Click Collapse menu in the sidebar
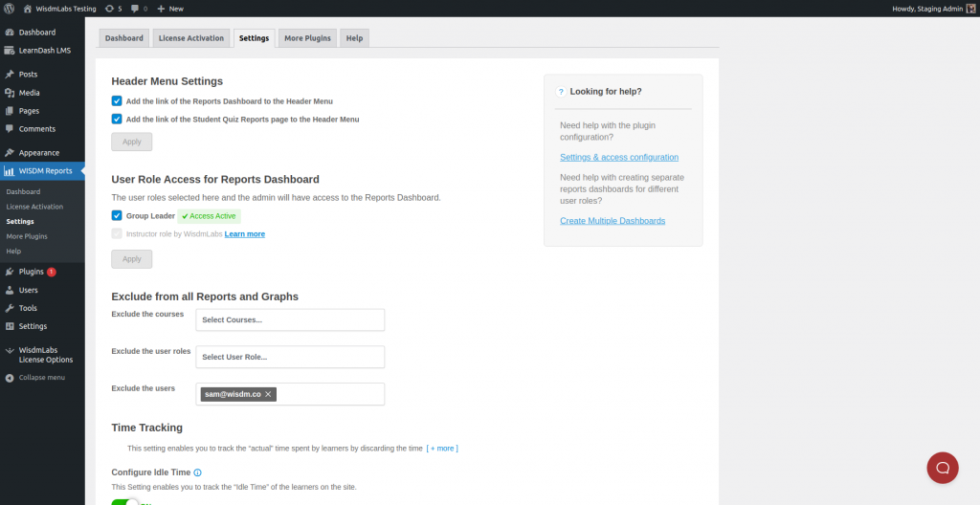 click(41, 378)
